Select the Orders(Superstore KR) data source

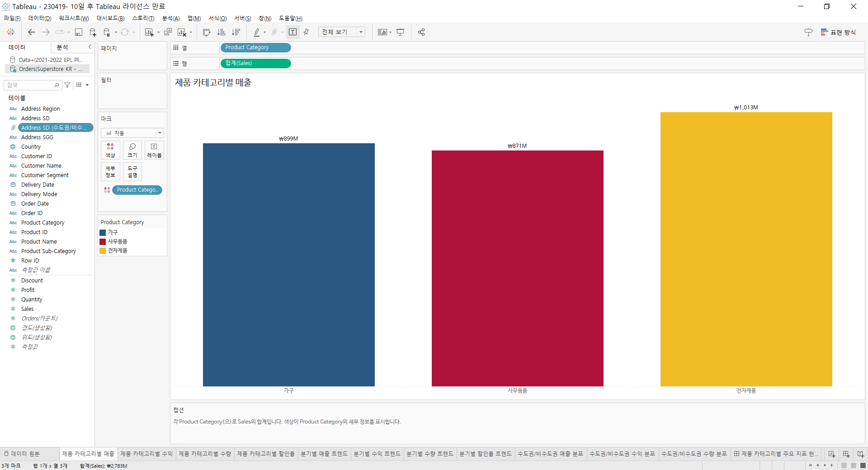(47, 69)
